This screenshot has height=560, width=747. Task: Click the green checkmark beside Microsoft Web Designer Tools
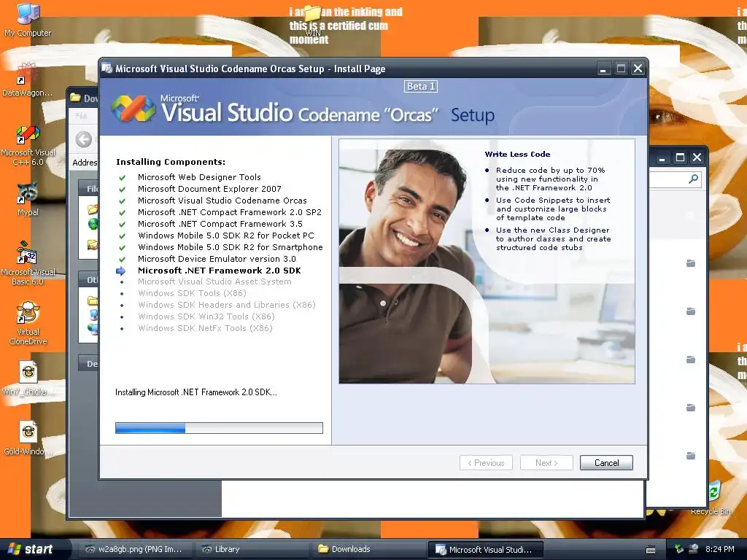click(x=122, y=178)
